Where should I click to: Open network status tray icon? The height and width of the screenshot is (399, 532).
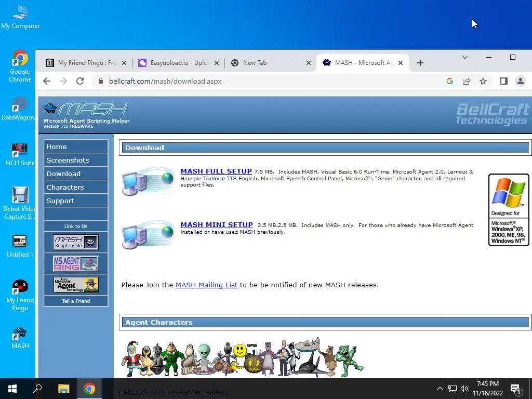[453, 389]
